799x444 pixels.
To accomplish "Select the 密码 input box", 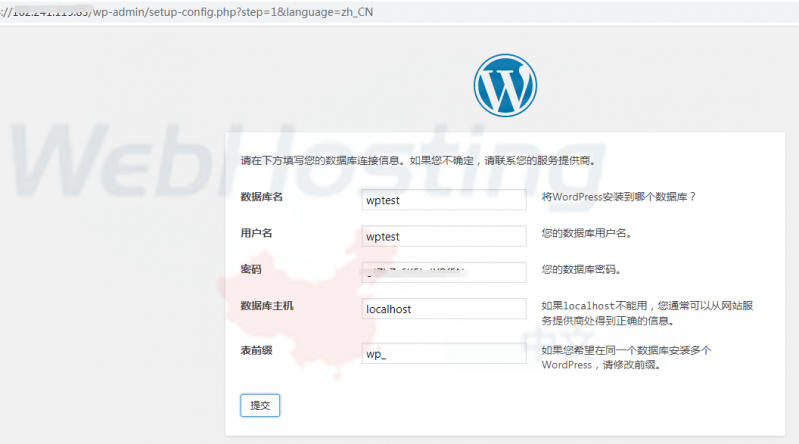I will click(443, 272).
